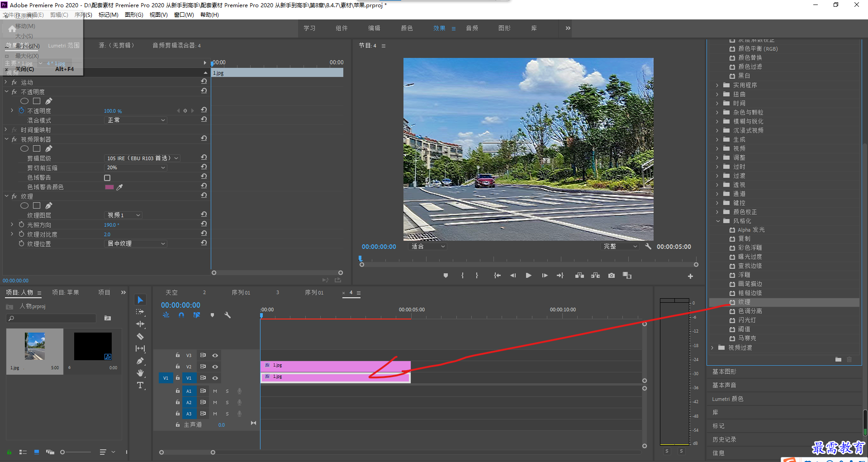Image resolution: width=868 pixels, height=462 pixels.
Task: Select the Razor tool
Action: point(140,336)
